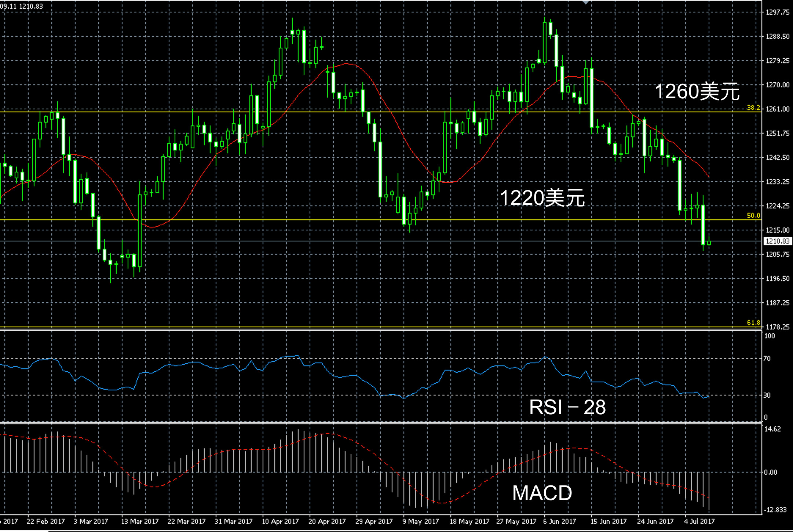Click the 1270.00 price axis label
The height and width of the screenshot is (532, 793).
pos(778,85)
